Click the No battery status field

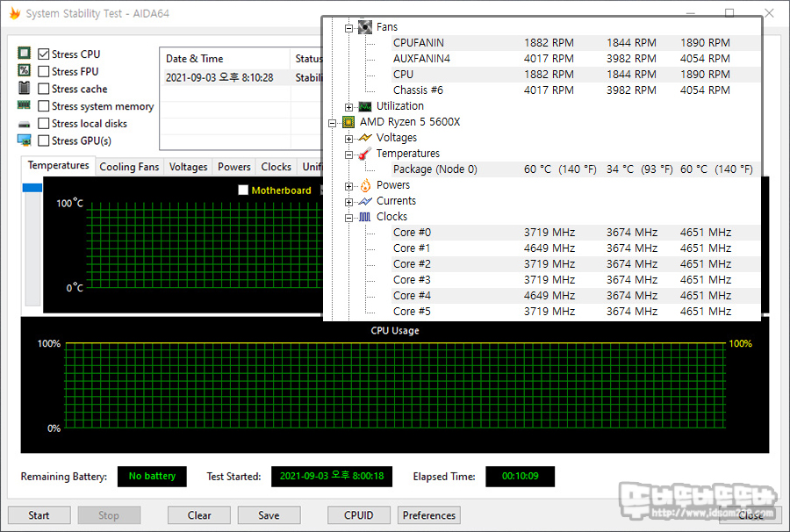(152, 476)
